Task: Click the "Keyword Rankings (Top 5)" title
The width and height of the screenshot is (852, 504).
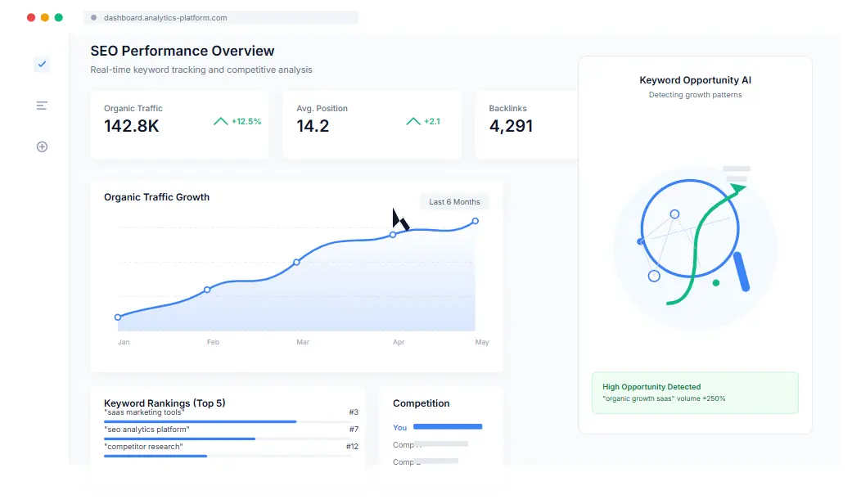Action: click(165, 403)
